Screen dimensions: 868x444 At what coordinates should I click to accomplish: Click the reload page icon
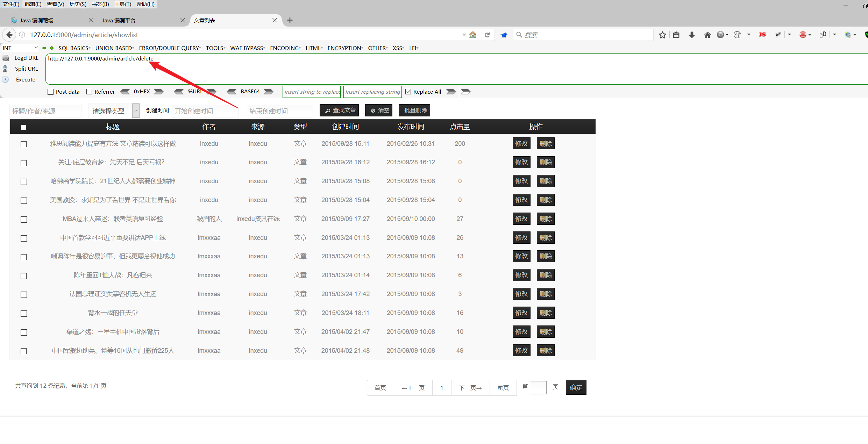point(487,35)
